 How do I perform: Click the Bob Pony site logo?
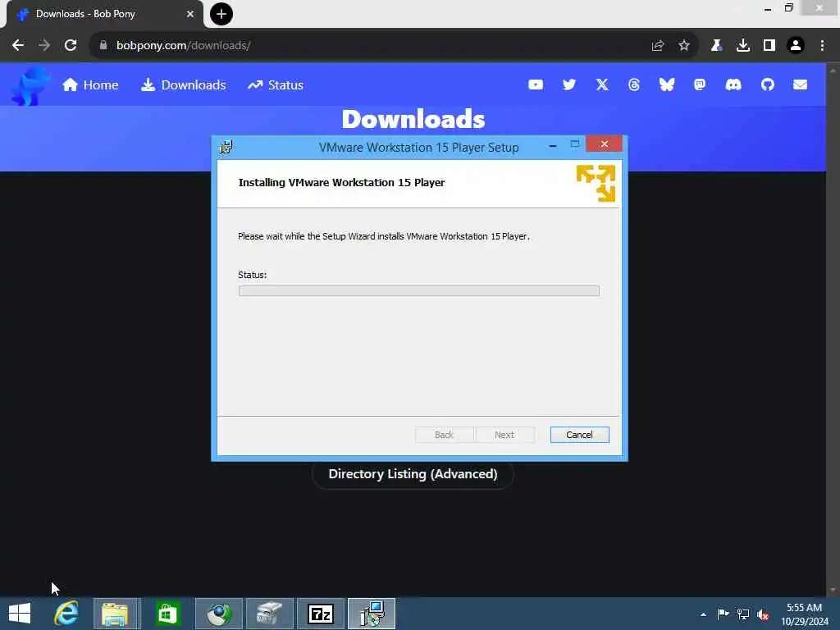click(x=30, y=84)
